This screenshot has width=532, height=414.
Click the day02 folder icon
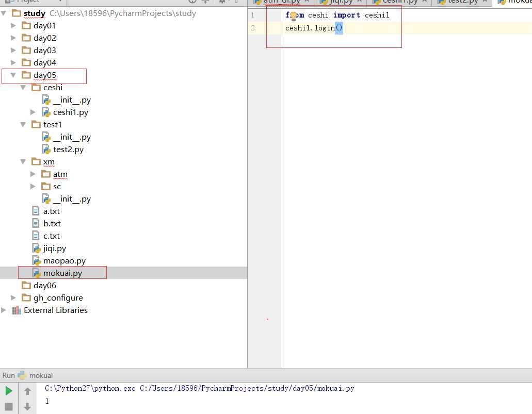click(26, 38)
